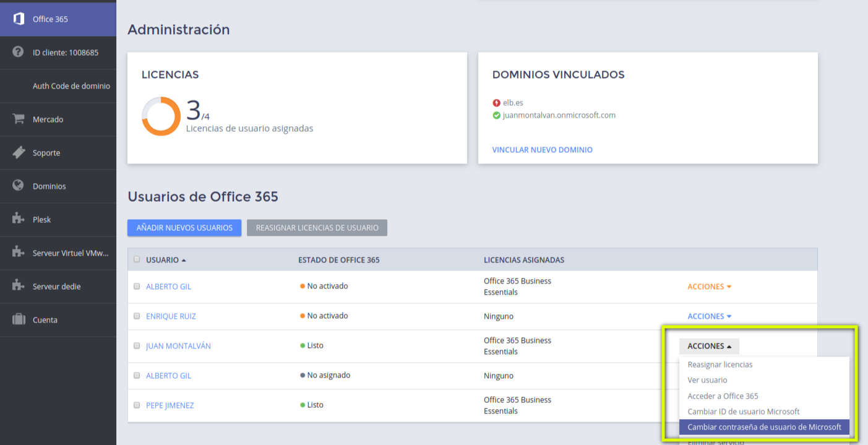Open the Plesk puzzle icon

pos(19,219)
